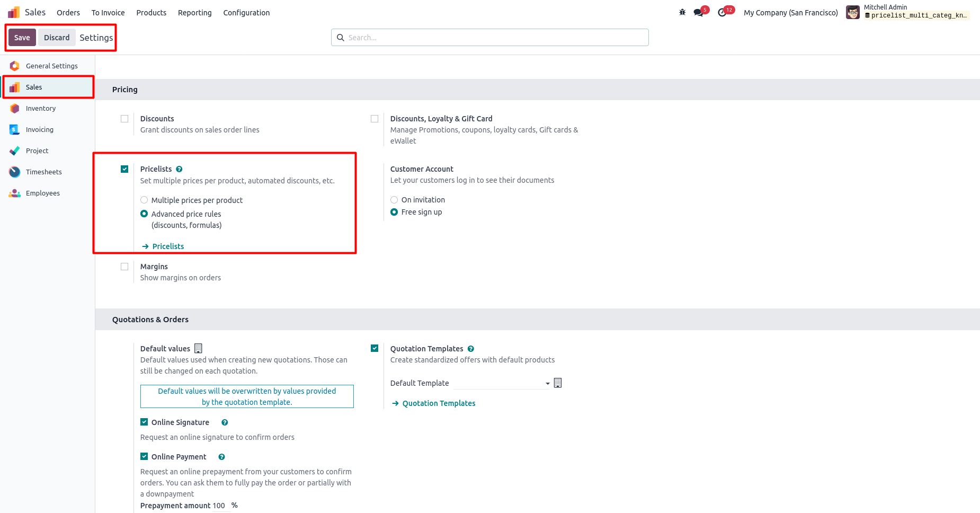
Task: Uncheck the Quotation Templates checkbox
Action: pyautogui.click(x=375, y=348)
